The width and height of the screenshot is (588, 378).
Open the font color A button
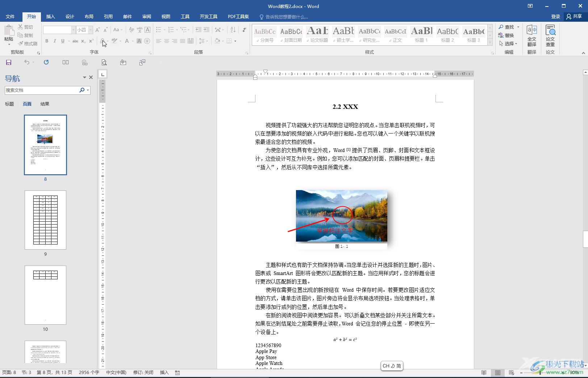[x=127, y=41]
